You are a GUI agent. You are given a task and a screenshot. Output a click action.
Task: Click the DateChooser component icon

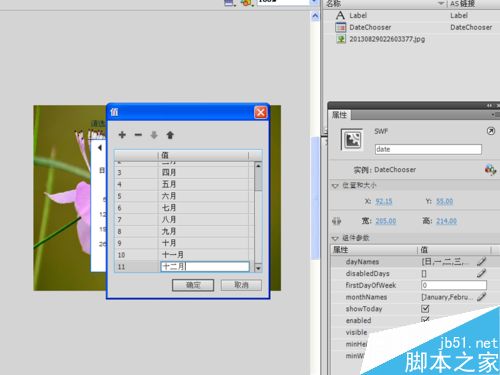[x=341, y=27]
